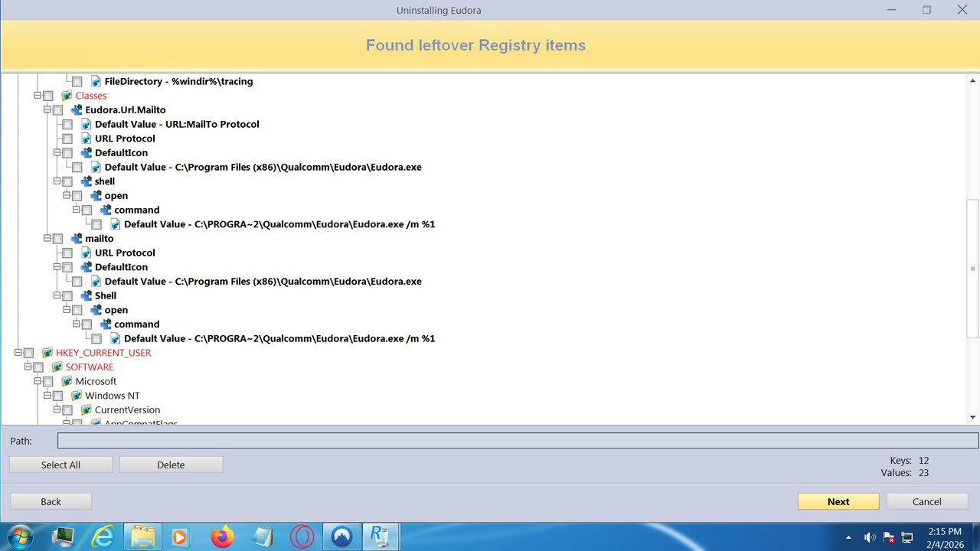Go Back to the previous step
Screen dimensions: 980x551
click(51, 501)
